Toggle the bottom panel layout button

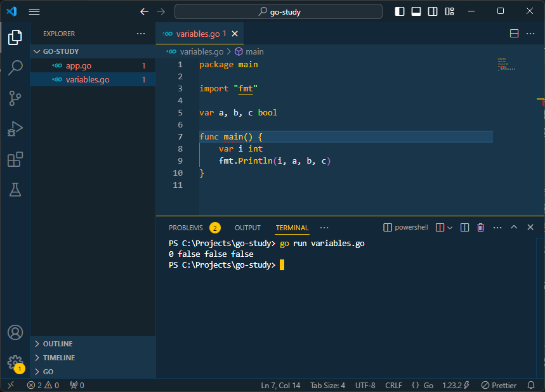[416, 11]
